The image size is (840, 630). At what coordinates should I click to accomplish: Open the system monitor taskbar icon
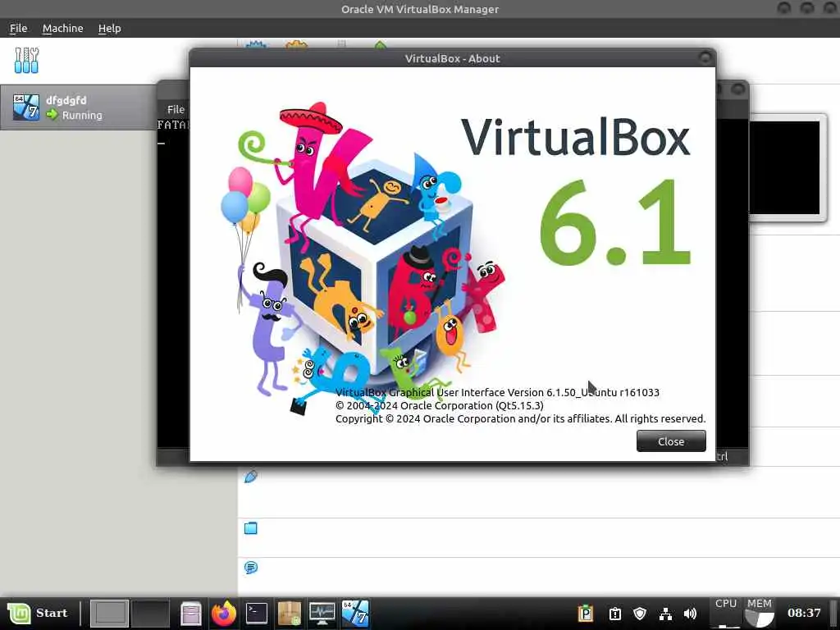(x=322, y=614)
